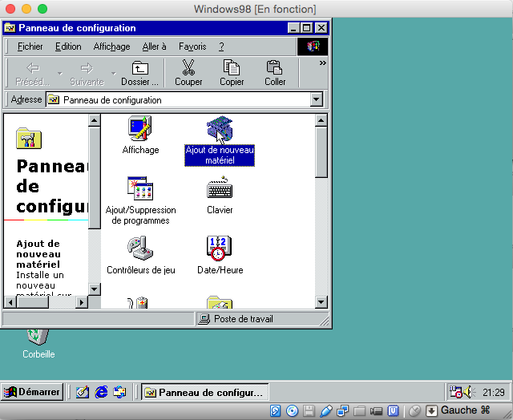The image size is (513, 420).
Task: Open the Fichier menu
Action: click(30, 46)
